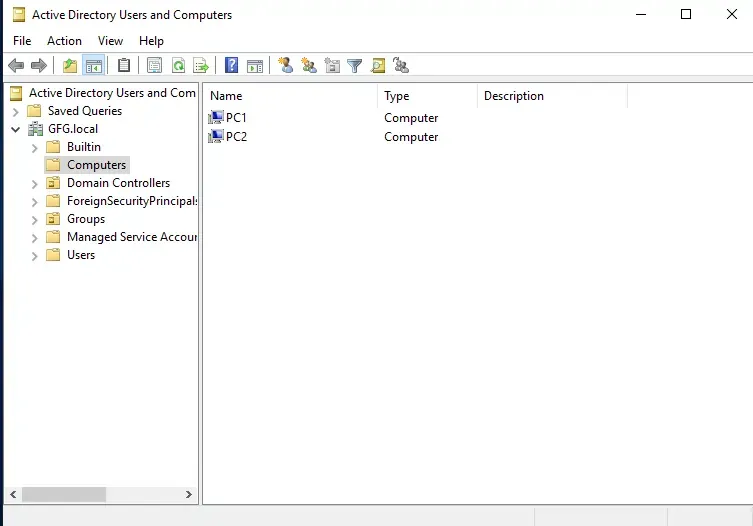The image size is (753, 526).
Task: Create a new organizational unit via toolbar icon
Action: (332, 65)
